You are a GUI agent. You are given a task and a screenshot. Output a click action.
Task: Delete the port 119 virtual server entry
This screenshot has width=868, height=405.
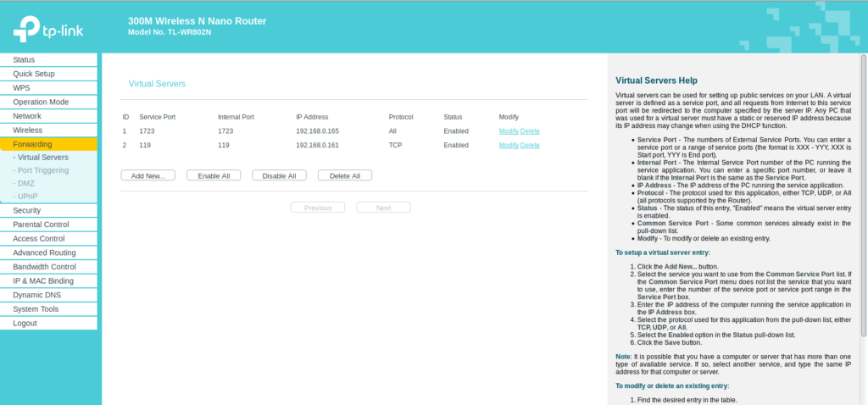(x=530, y=145)
